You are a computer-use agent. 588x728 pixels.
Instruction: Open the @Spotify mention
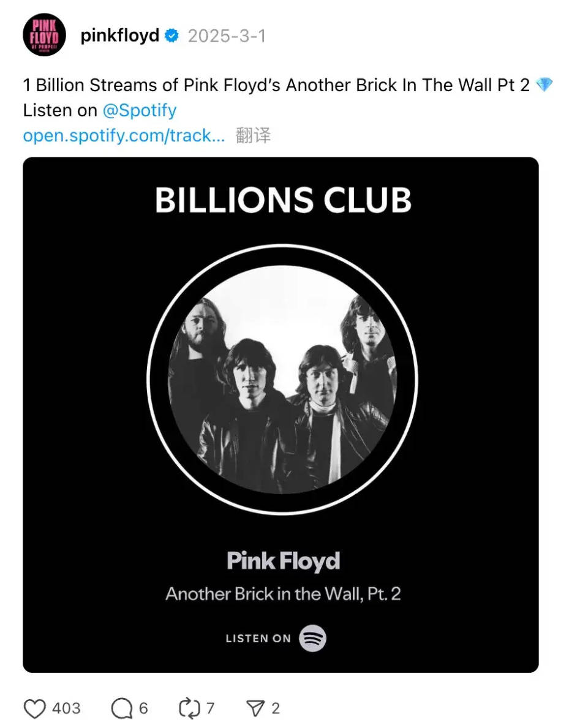[x=139, y=110]
